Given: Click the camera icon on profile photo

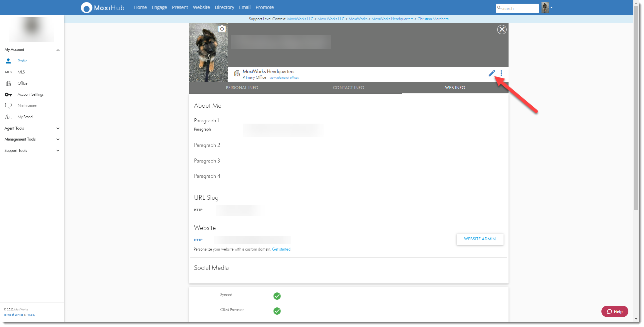Looking at the screenshot, I should tap(222, 29).
